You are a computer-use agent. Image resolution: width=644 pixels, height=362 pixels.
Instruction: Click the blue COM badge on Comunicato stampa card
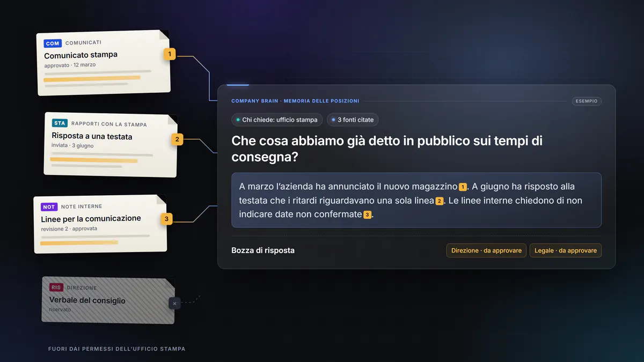53,43
